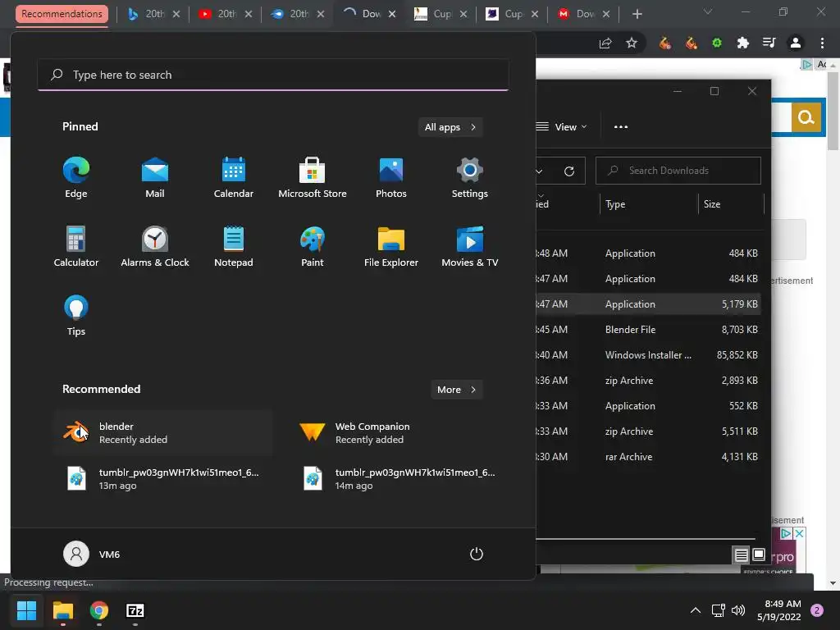Viewport: 840px width, 630px height.
Task: Switch to Chrome on the taskbar
Action: click(99, 610)
